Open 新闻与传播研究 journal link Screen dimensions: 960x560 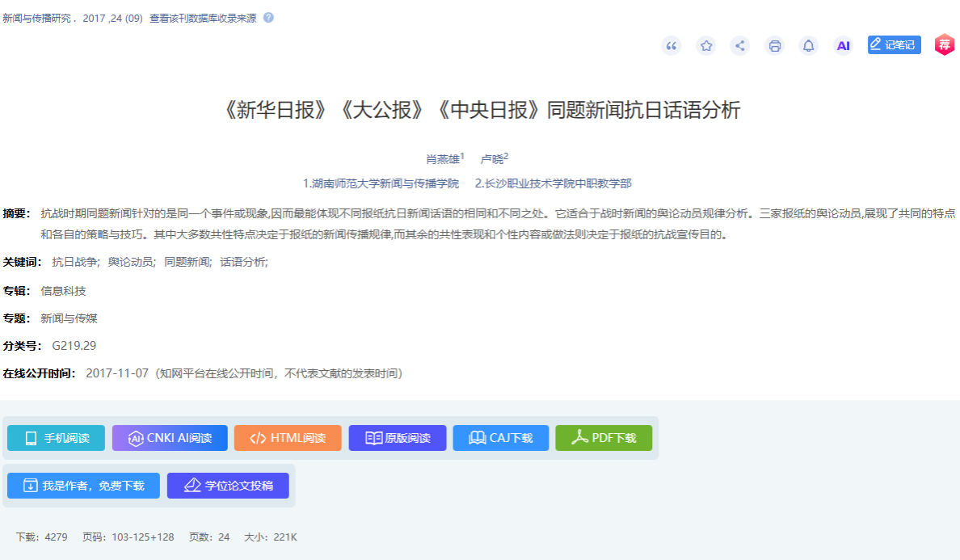[38, 18]
